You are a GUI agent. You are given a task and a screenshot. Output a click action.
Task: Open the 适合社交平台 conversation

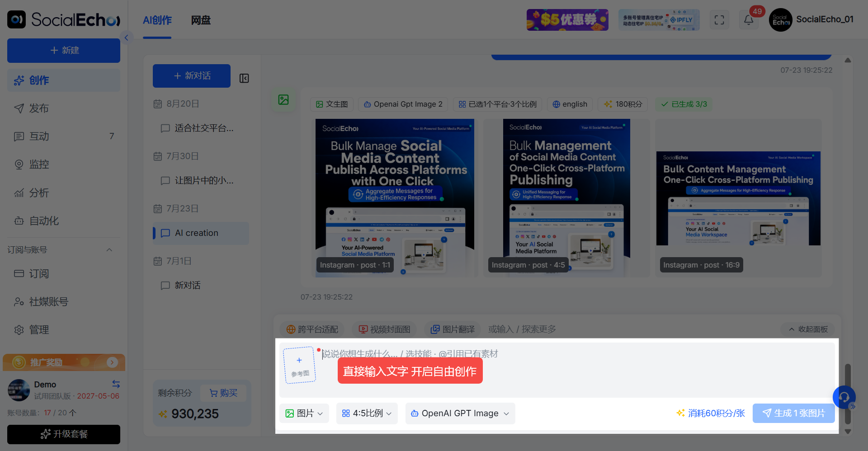201,128
